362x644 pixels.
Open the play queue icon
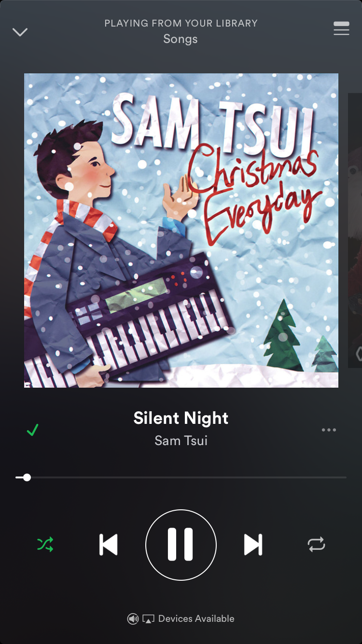(x=341, y=28)
